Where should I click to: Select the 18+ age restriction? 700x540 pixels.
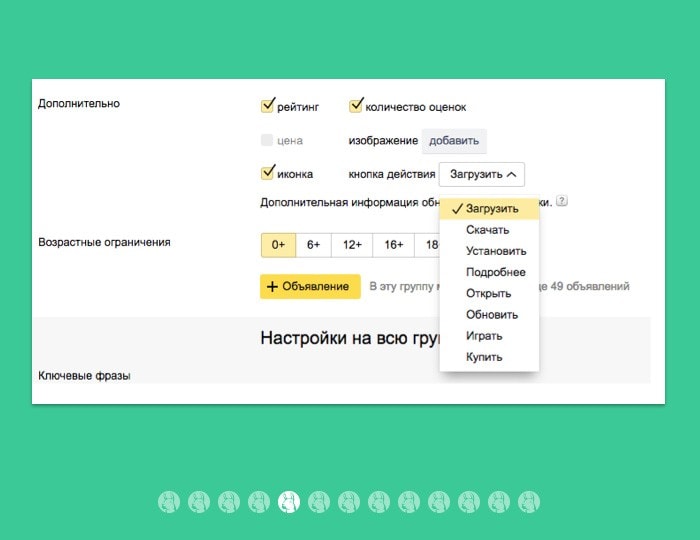428,245
